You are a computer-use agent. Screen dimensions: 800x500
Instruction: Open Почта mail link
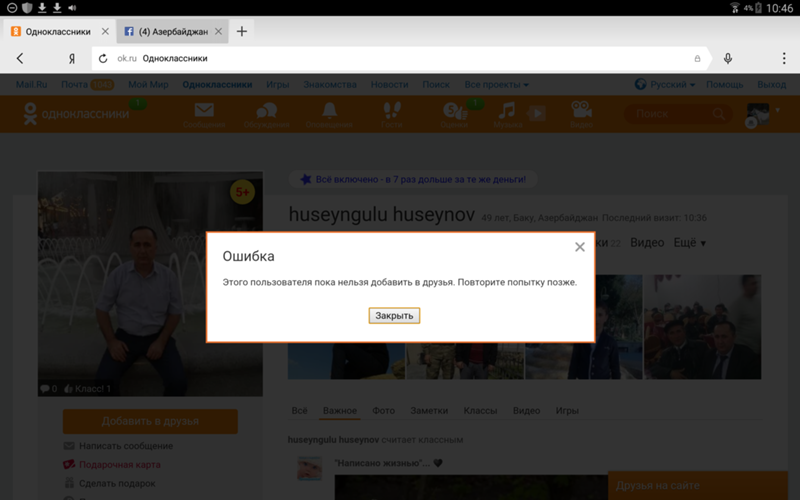click(74, 85)
